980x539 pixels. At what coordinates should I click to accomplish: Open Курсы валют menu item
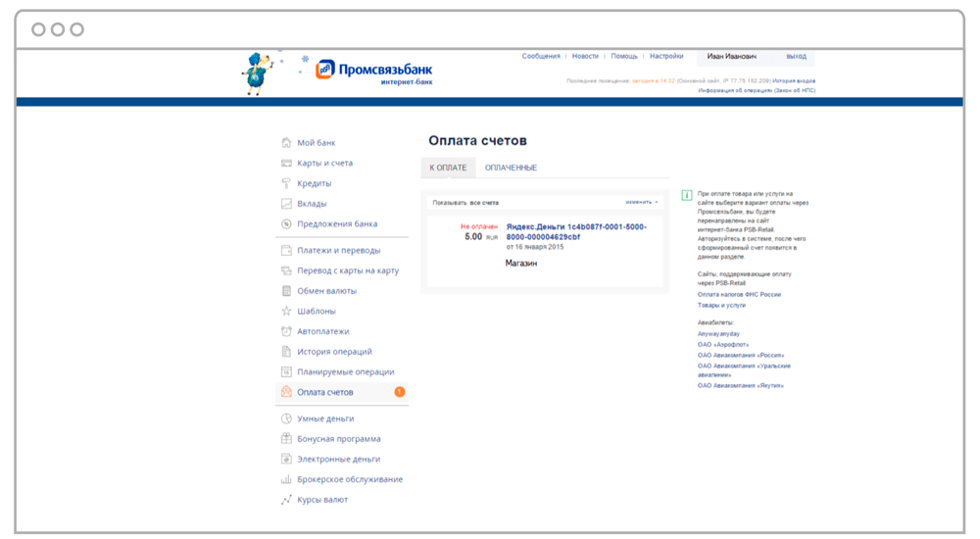(322, 500)
